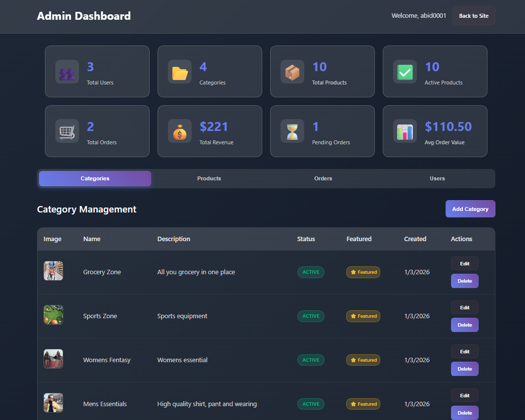
Task: Click the Avg Order Value bar chart icon
Action: coord(405,131)
